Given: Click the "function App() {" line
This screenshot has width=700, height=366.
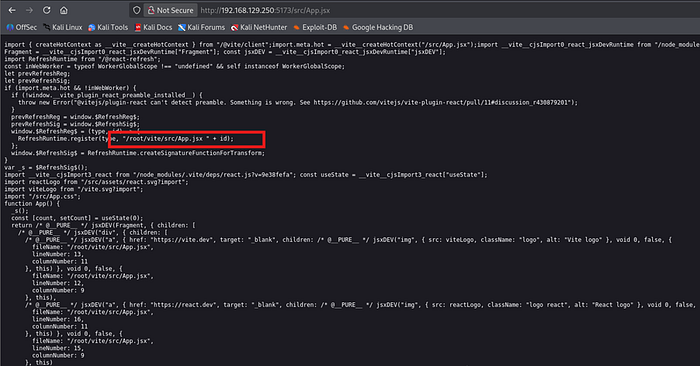Looking at the screenshot, I should coord(32,204).
